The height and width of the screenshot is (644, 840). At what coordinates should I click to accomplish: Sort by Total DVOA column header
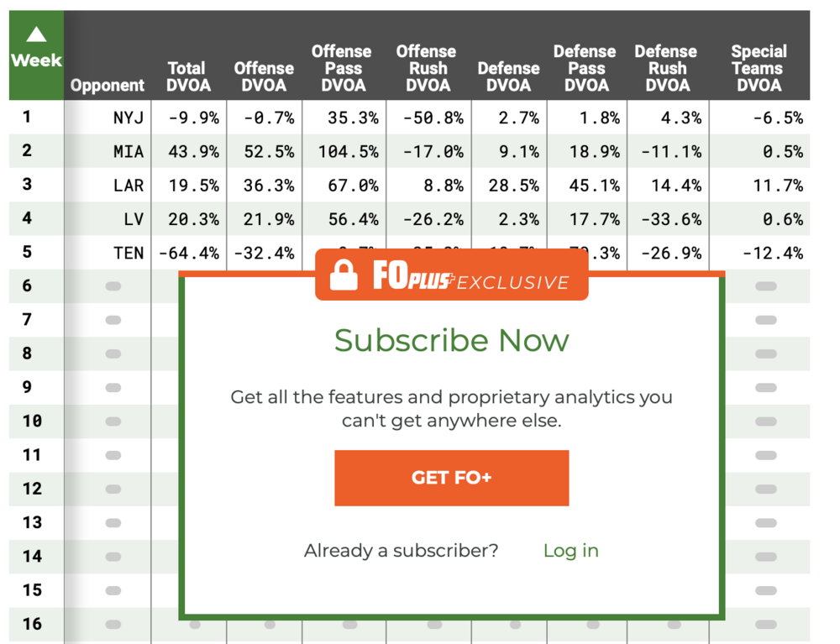(x=188, y=76)
